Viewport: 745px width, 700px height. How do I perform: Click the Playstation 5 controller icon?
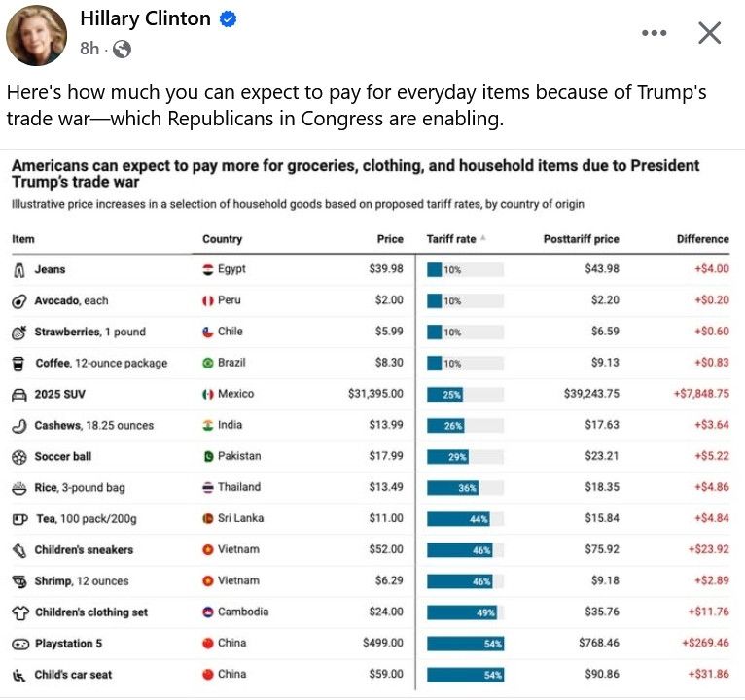[19, 644]
